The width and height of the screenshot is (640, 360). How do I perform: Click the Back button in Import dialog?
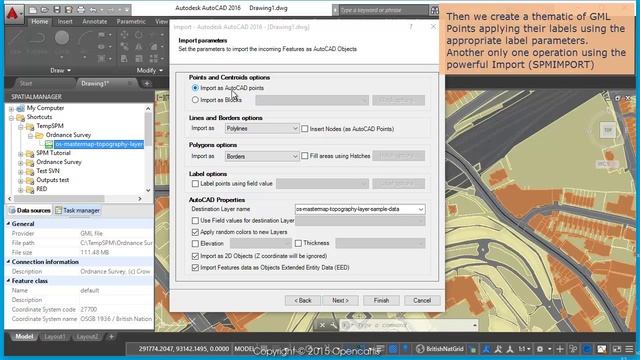tap(303, 300)
